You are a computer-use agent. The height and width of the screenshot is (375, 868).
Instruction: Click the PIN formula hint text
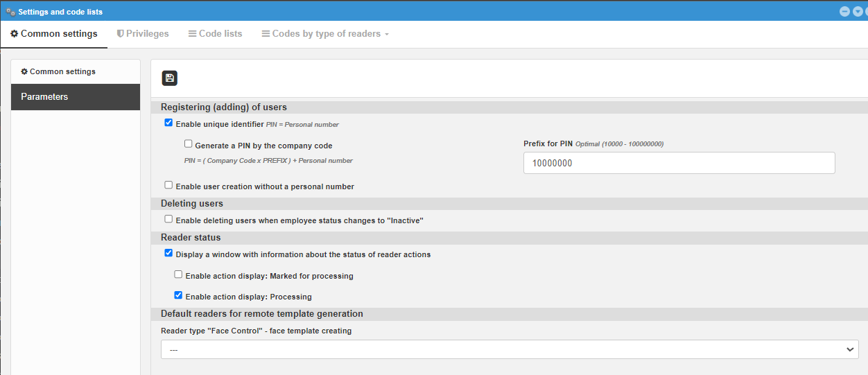click(x=268, y=161)
